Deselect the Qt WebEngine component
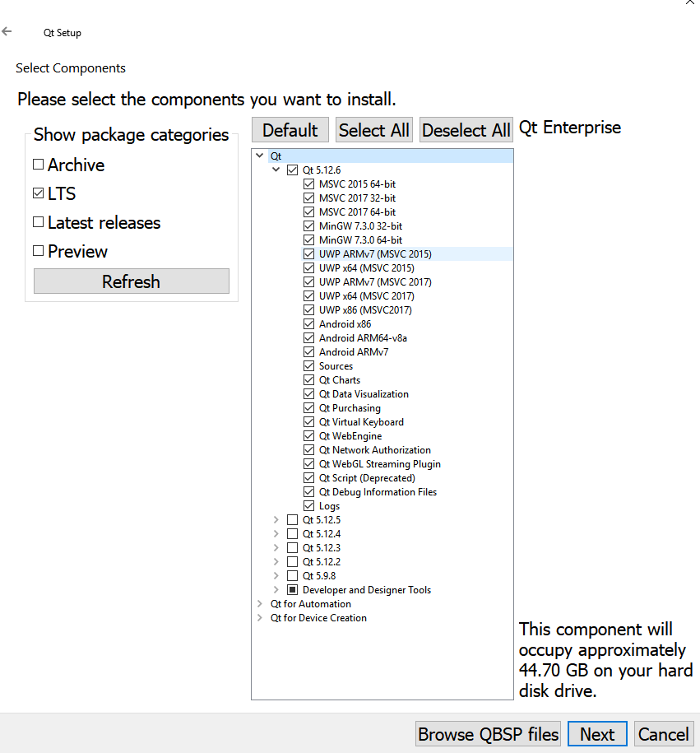Viewport: 700px width, 753px height. pos(309,436)
